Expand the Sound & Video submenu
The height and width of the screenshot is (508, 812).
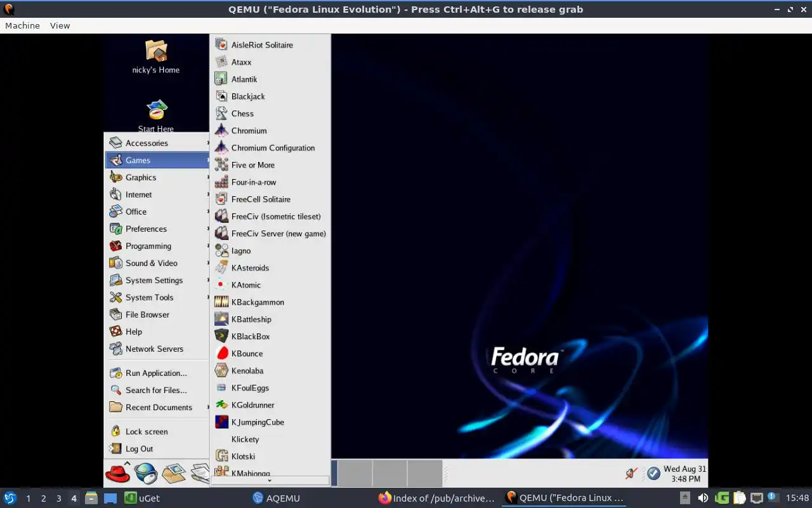pos(157,264)
